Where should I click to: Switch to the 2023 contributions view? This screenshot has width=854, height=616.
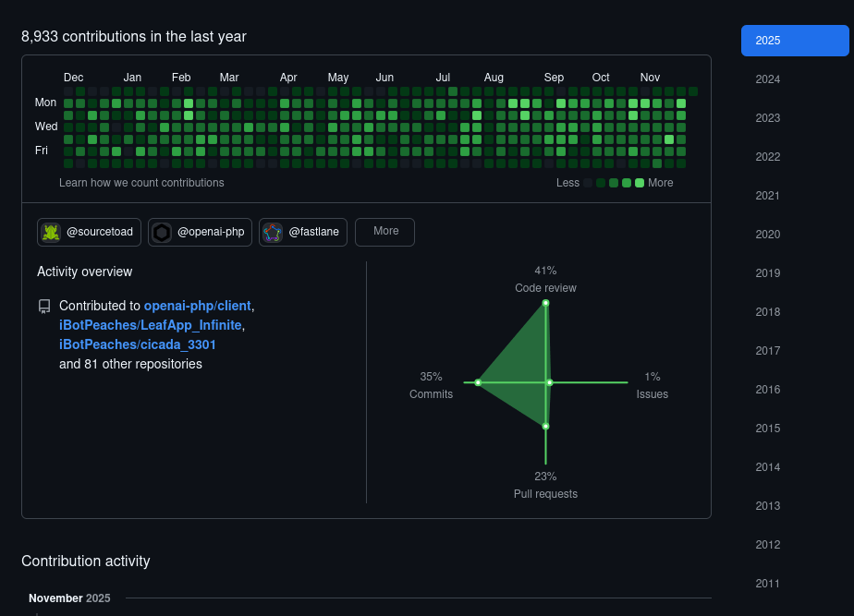click(767, 118)
